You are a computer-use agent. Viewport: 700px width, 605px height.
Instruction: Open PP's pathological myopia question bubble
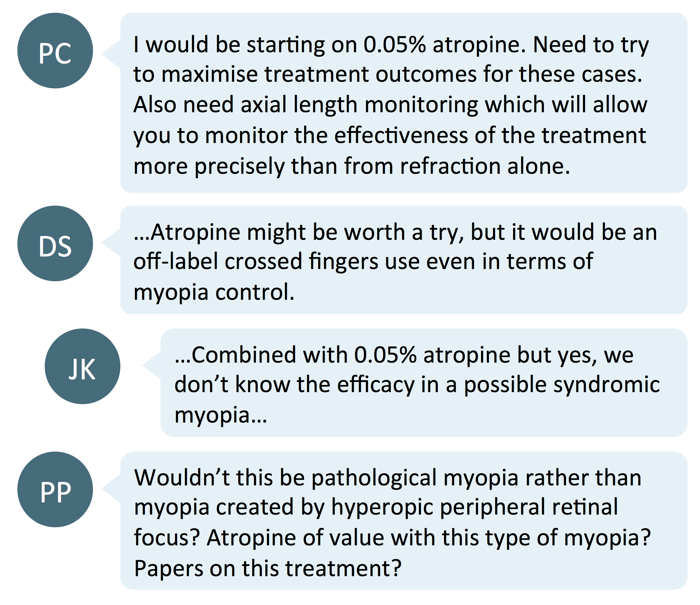404,520
